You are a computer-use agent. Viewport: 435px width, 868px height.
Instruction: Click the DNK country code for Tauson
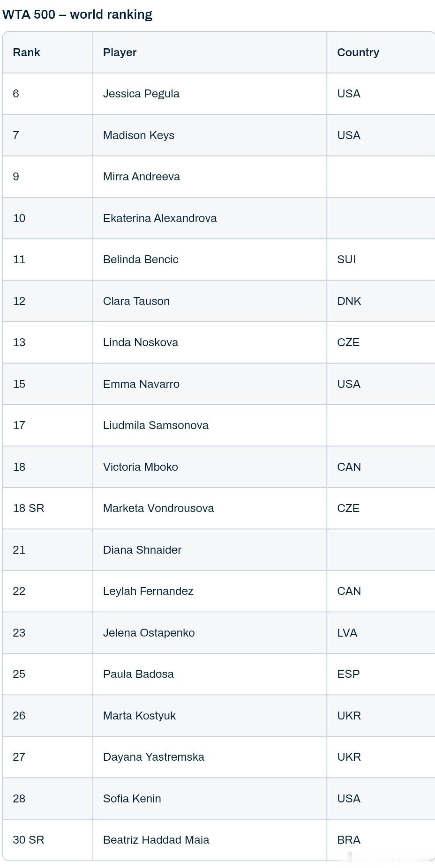349,301
